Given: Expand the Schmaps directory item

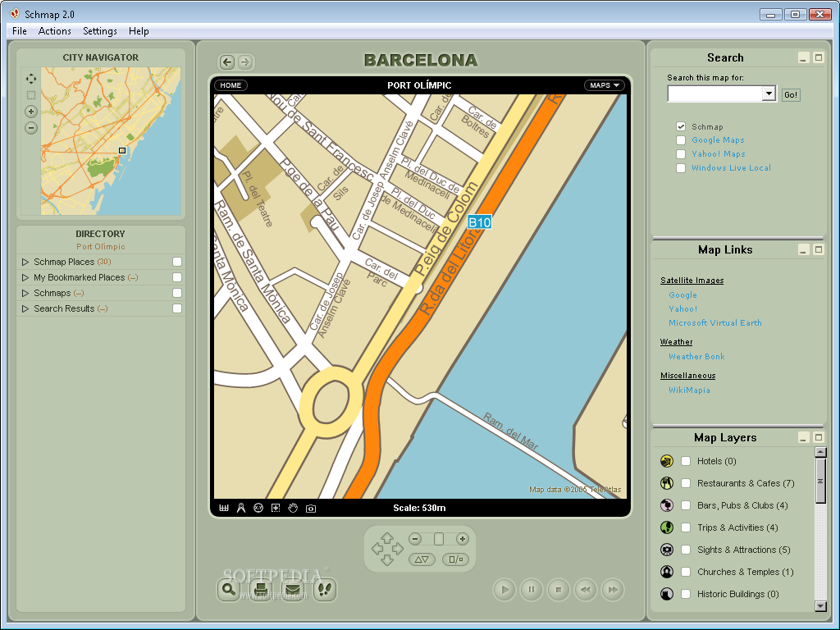Looking at the screenshot, I should click(x=25, y=293).
